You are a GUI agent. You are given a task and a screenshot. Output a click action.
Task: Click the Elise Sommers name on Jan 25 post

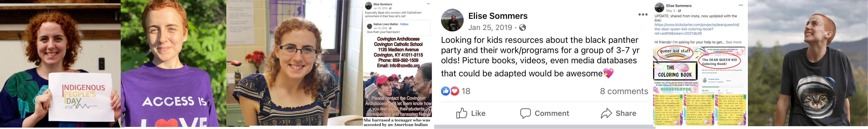coord(498,16)
